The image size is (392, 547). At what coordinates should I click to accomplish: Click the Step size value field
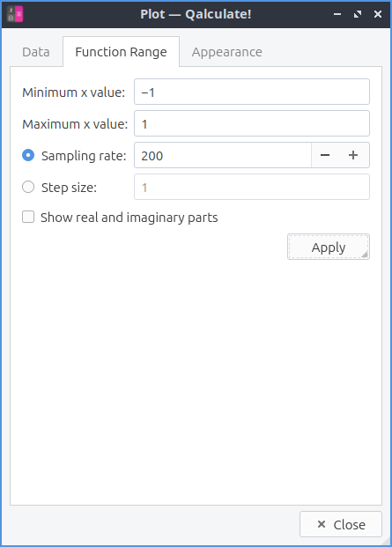252,187
